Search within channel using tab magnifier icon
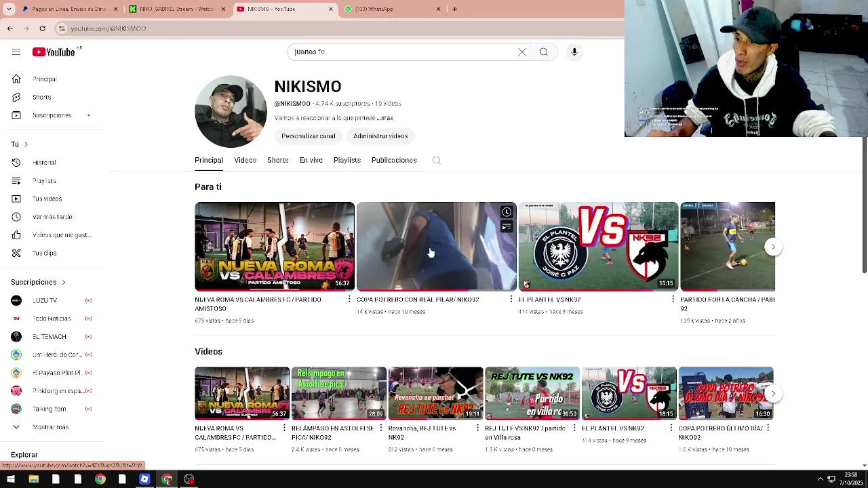The image size is (868, 488). pos(437,161)
